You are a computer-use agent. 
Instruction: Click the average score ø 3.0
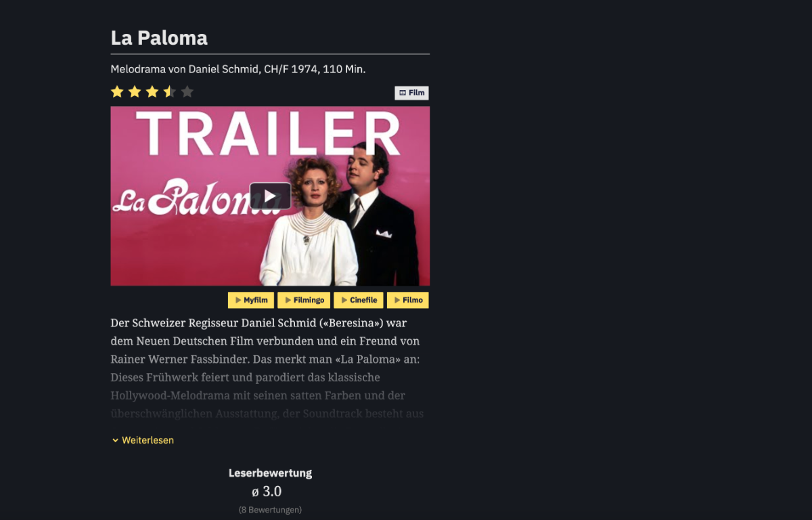(x=267, y=492)
